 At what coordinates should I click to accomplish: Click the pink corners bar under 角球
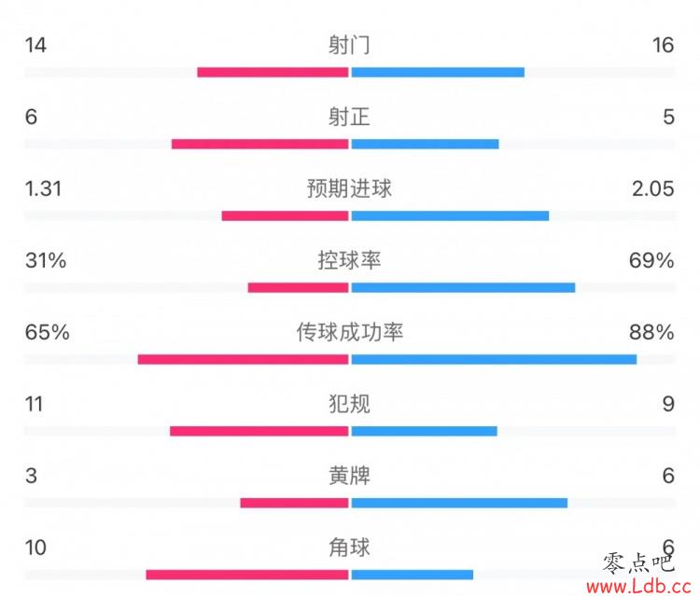pos(247,575)
